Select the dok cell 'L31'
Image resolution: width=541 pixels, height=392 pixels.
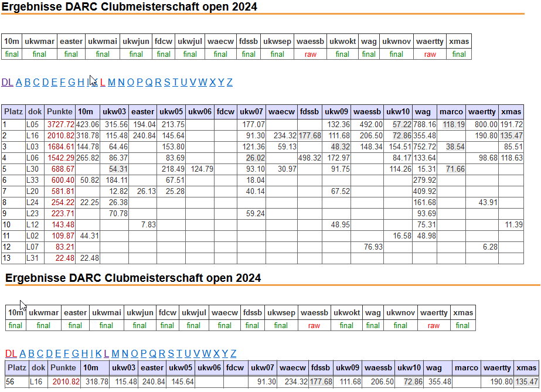pos(35,258)
